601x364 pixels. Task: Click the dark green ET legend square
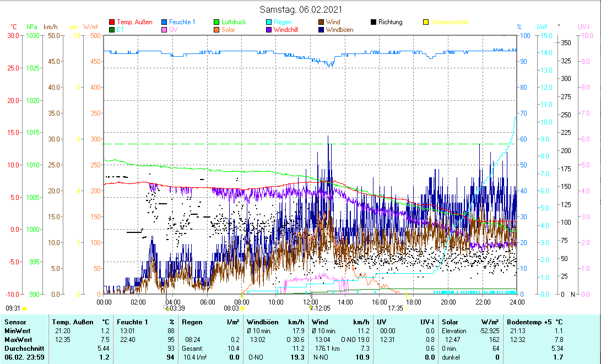[x=112, y=30]
